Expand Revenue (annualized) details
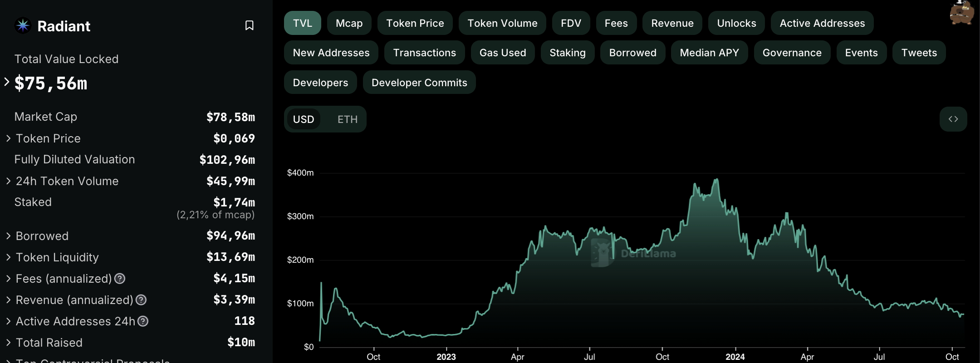Image resolution: width=980 pixels, height=363 pixels. click(8, 300)
